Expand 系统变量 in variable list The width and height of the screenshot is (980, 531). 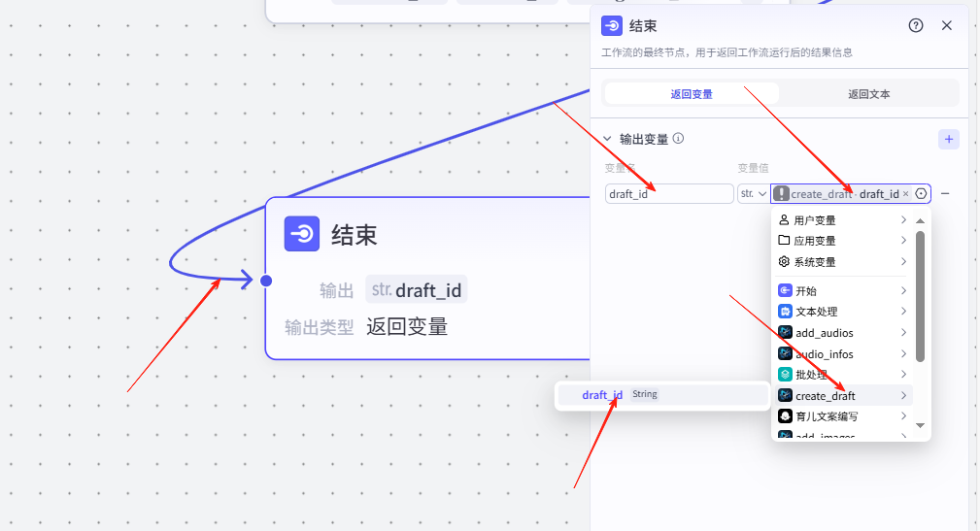pyautogui.click(x=842, y=262)
